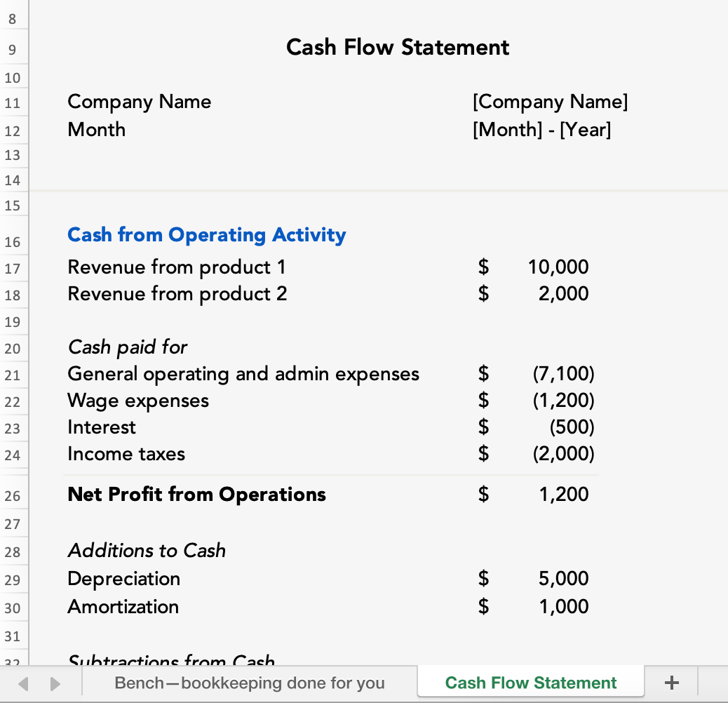Click the Cash Flow Statement title cell
This screenshot has width=728, height=703.
pos(398,48)
